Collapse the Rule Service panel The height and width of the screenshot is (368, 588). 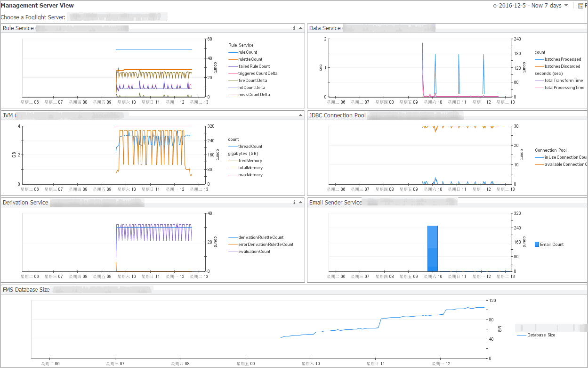click(x=300, y=28)
